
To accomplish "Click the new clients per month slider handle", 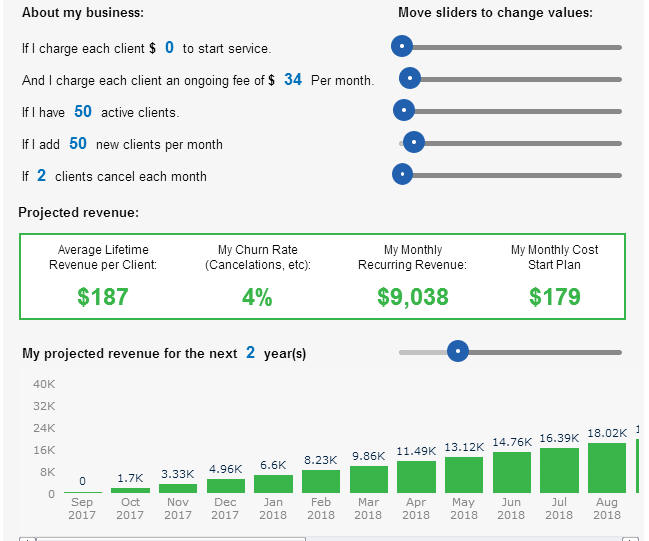I will click(414, 143).
